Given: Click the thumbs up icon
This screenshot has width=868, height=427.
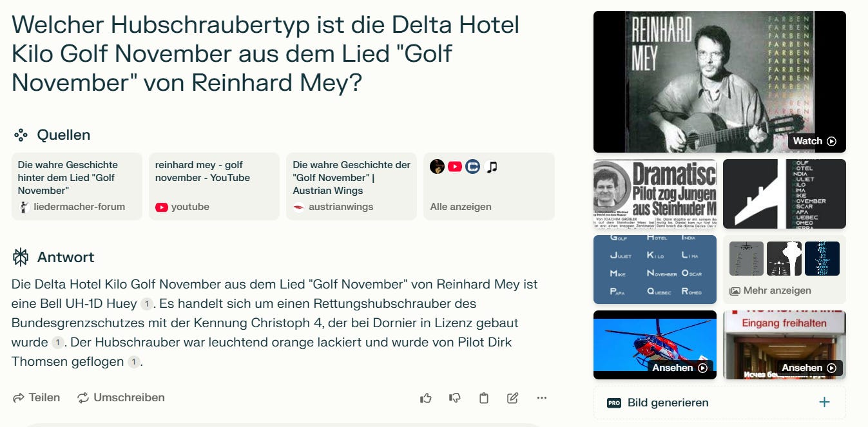Looking at the screenshot, I should pos(425,398).
